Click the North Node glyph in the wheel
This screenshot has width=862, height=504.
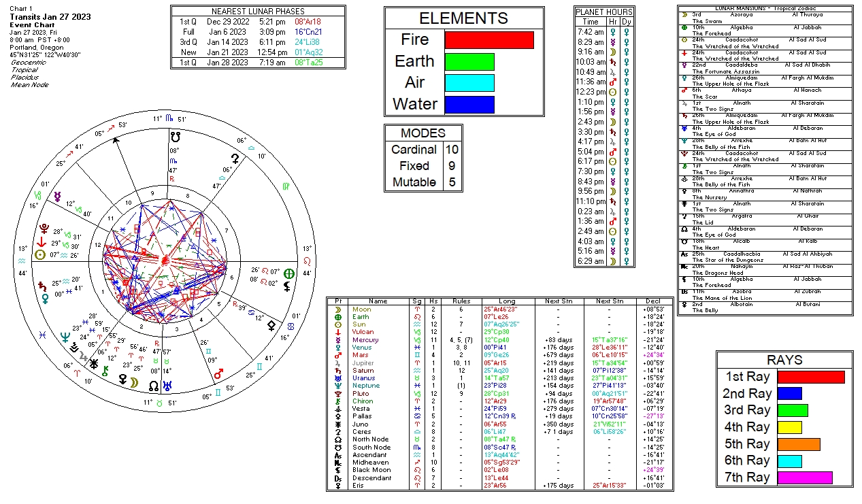(154, 386)
